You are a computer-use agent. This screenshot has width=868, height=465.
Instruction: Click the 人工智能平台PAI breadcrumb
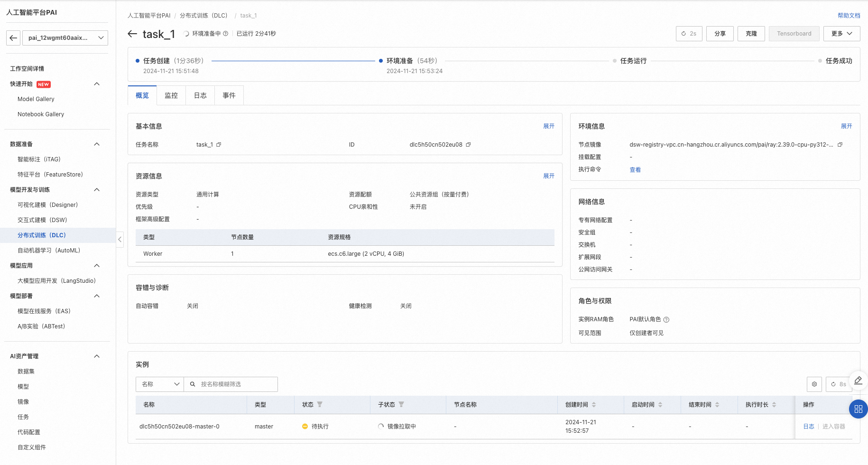(149, 16)
